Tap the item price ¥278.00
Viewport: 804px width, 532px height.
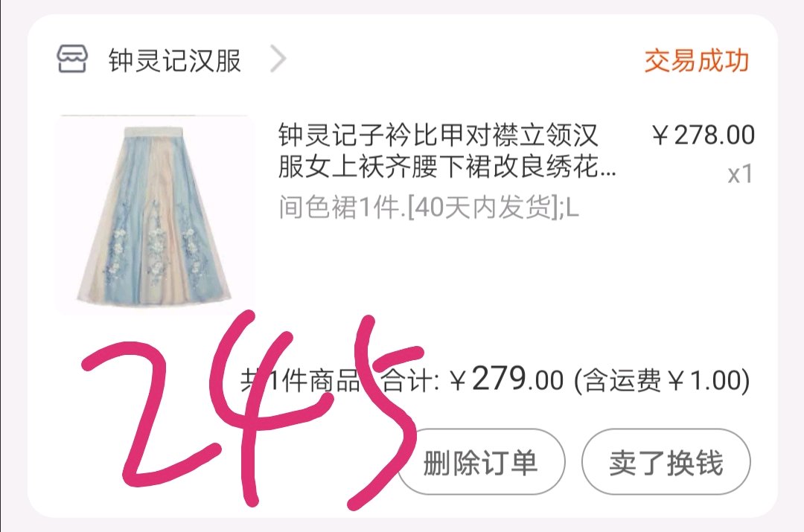click(x=703, y=135)
